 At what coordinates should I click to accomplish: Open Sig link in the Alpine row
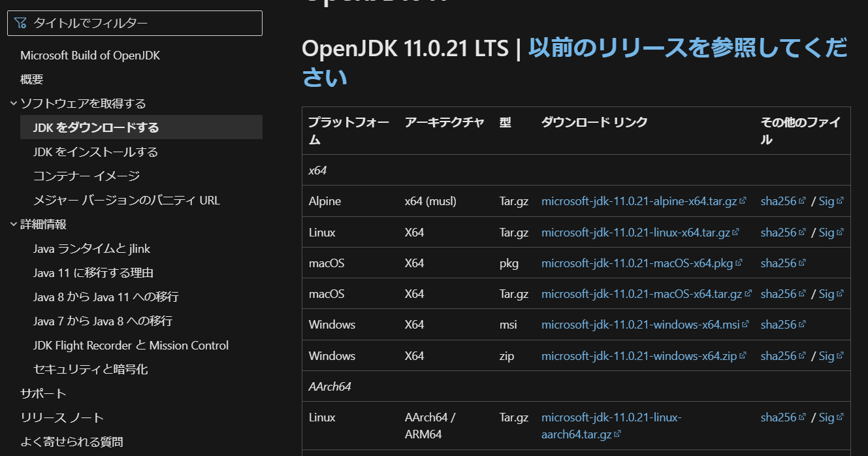826,201
